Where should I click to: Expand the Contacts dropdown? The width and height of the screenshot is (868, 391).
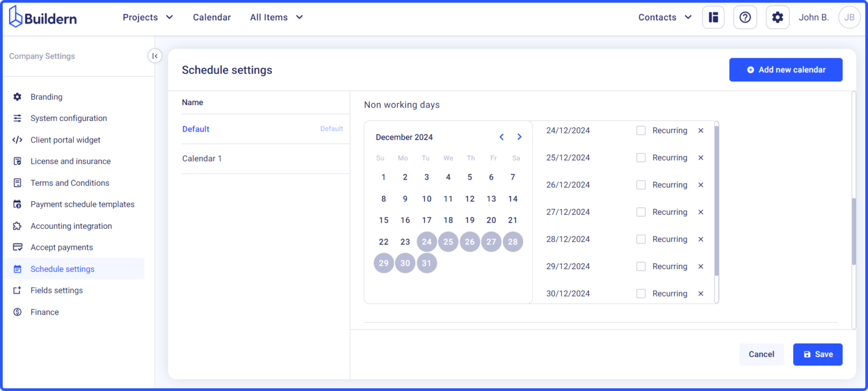click(x=665, y=17)
